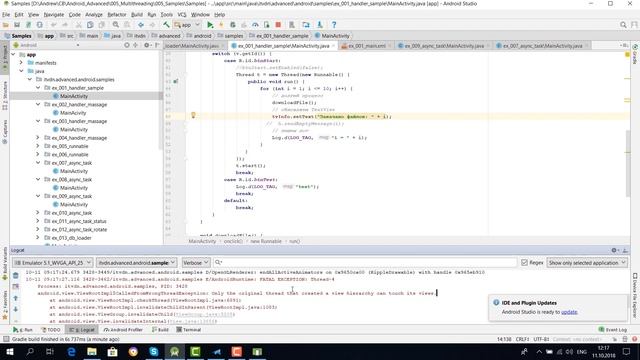The image size is (640, 360).
Task: Click the Windows Start button
Action: [x=9, y=351]
